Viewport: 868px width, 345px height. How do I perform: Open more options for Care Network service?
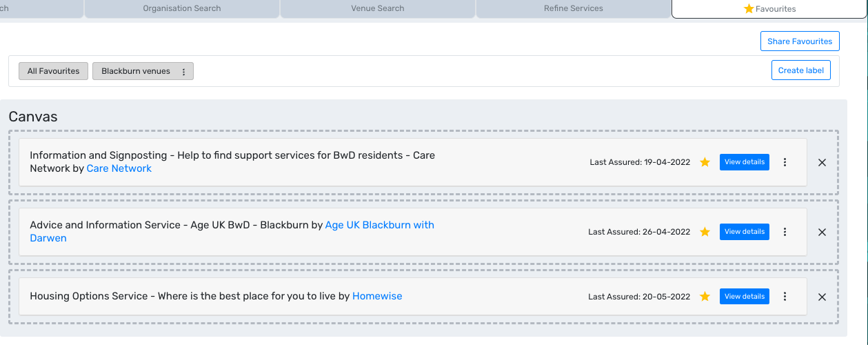point(785,162)
